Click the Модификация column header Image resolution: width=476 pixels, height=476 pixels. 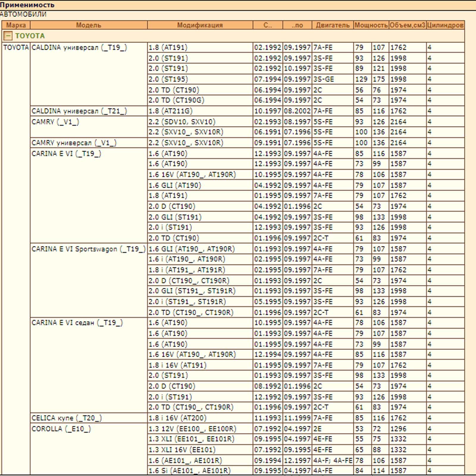click(x=200, y=25)
